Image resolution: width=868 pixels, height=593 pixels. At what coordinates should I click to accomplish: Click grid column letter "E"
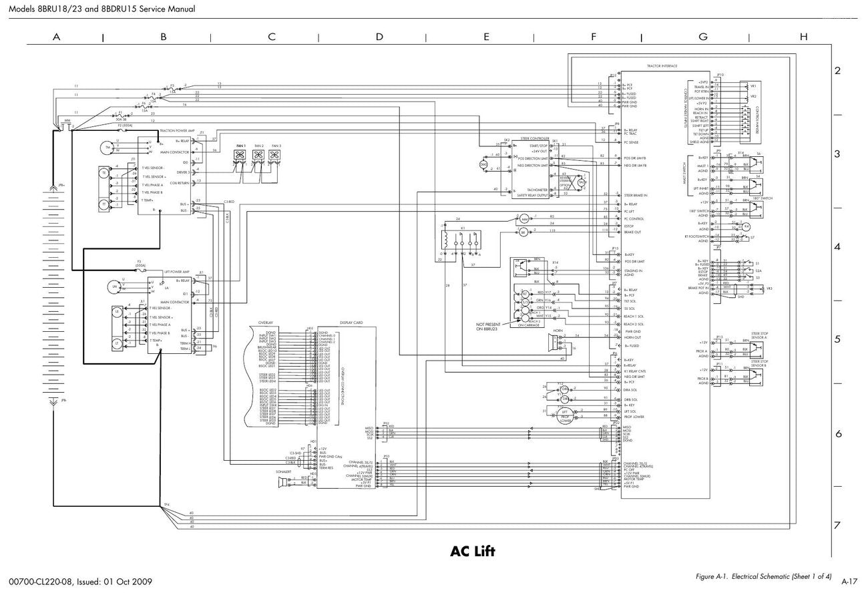coord(486,37)
